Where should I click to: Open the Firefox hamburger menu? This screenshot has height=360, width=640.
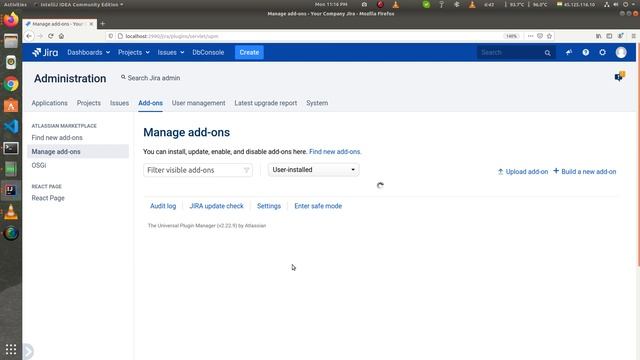[x=633, y=36]
